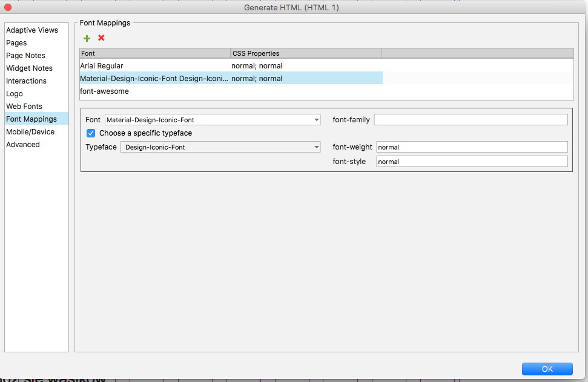Open the Web Fonts section
588x382 pixels.
tap(24, 107)
